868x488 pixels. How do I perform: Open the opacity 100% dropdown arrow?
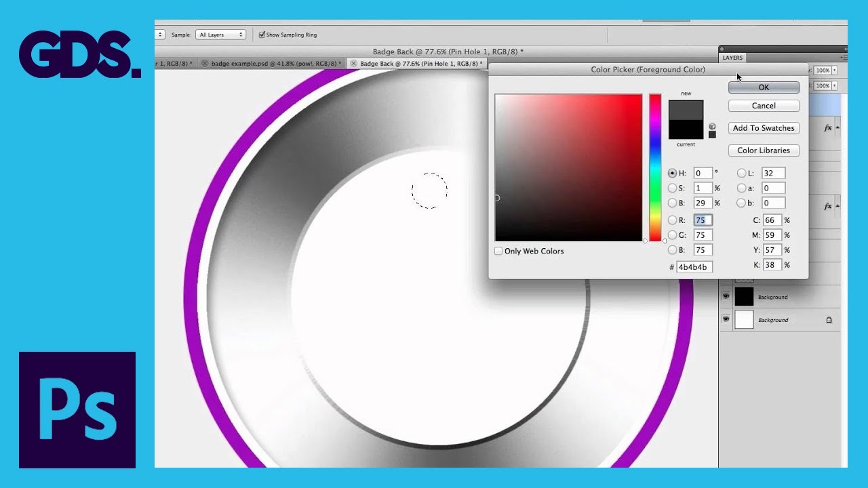835,70
